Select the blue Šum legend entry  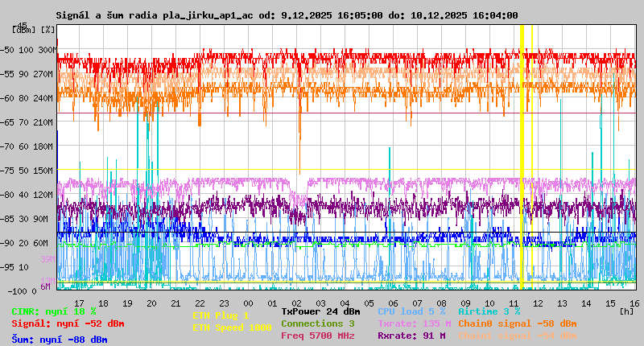click(x=60, y=340)
